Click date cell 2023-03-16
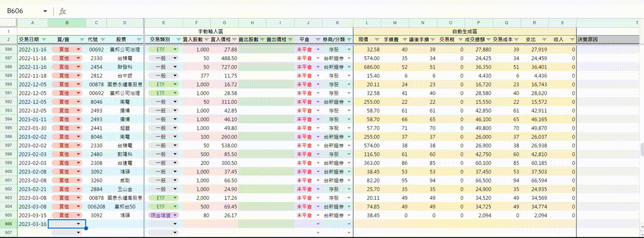The height and width of the screenshot is (238, 644). coord(32,224)
